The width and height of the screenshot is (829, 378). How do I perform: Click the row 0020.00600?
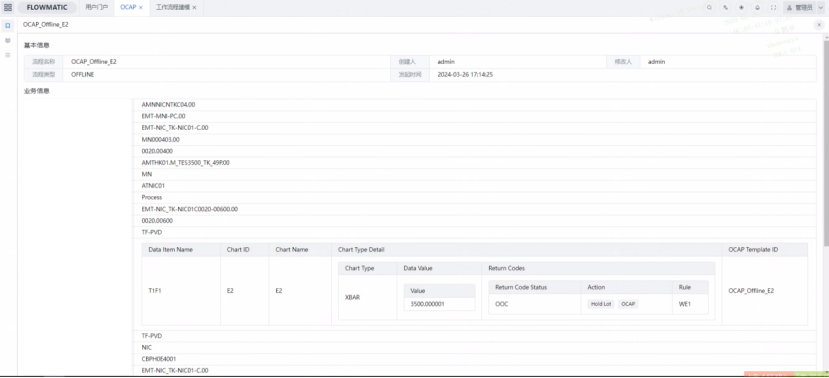pos(474,220)
